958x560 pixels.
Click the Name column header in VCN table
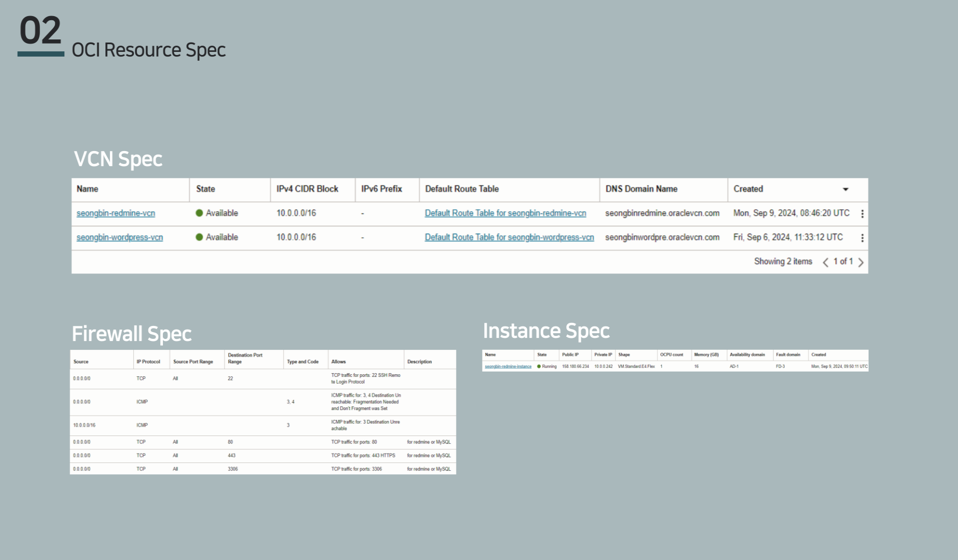pos(87,189)
